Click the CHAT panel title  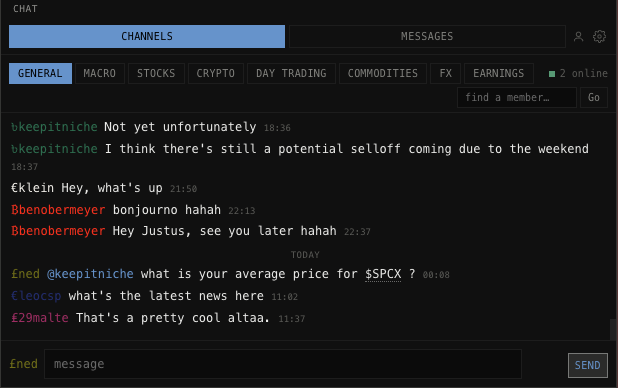pos(25,9)
